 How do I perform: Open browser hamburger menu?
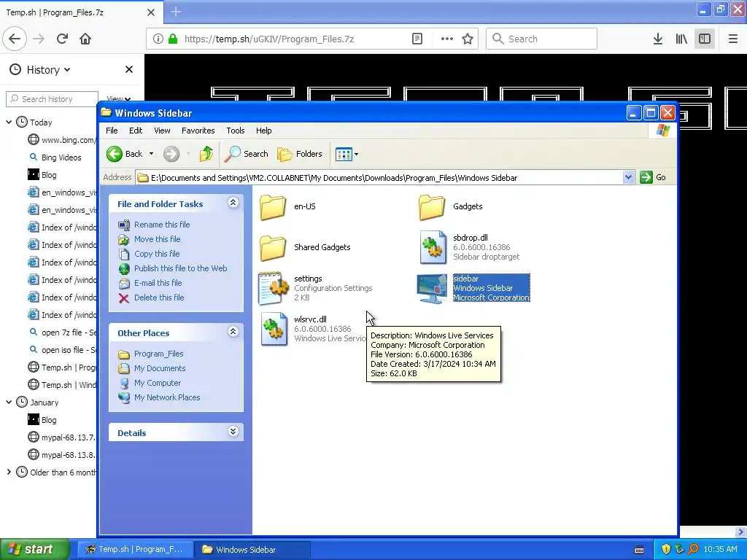tap(732, 39)
